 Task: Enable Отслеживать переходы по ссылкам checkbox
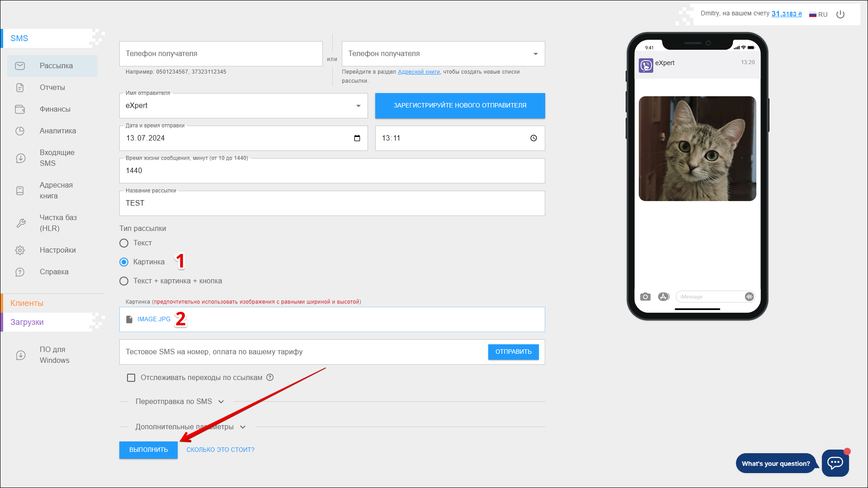[x=131, y=378]
